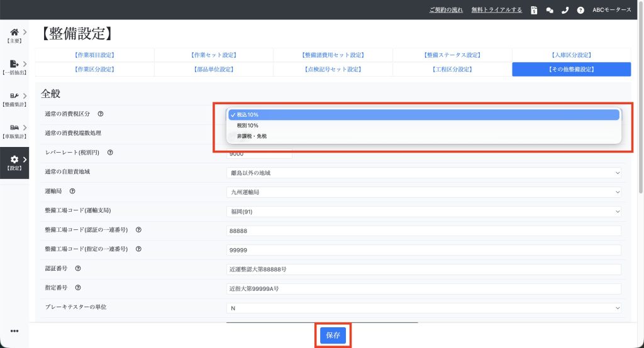
Task: Switch to the 【整備ステータス設定】 tab
Action: (452, 55)
